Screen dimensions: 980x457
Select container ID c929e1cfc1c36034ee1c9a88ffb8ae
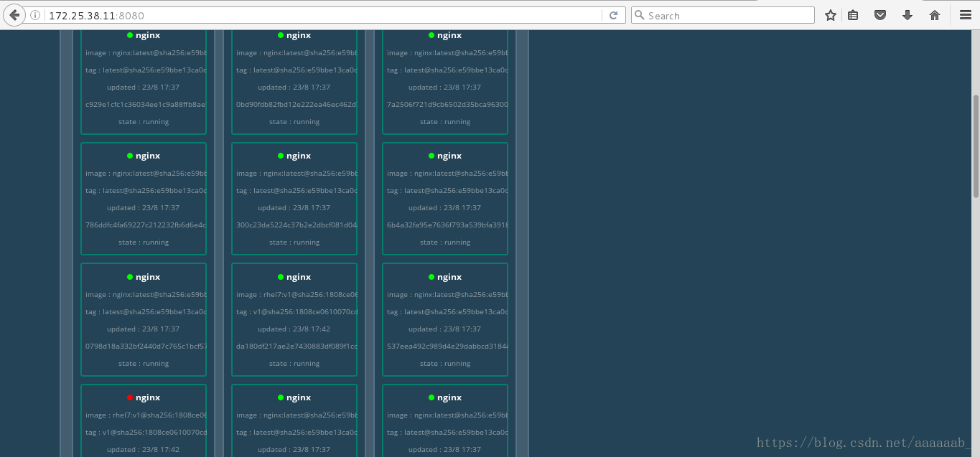coord(146,105)
